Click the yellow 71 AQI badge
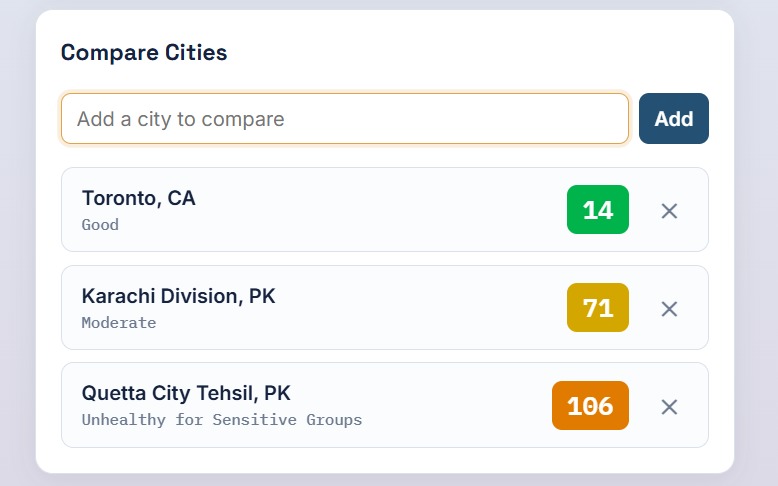Screen dimensions: 778x486 coord(597,307)
